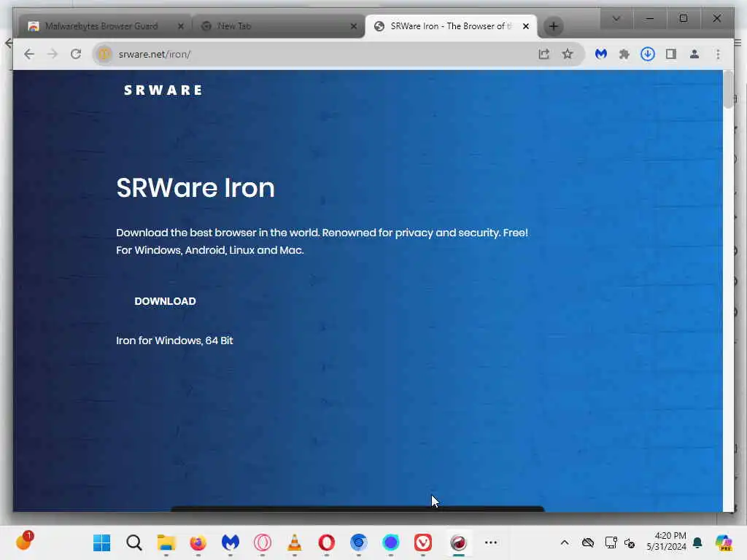Image resolution: width=747 pixels, height=560 pixels.
Task: Launch Vivaldi from the taskbar
Action: pos(423,542)
